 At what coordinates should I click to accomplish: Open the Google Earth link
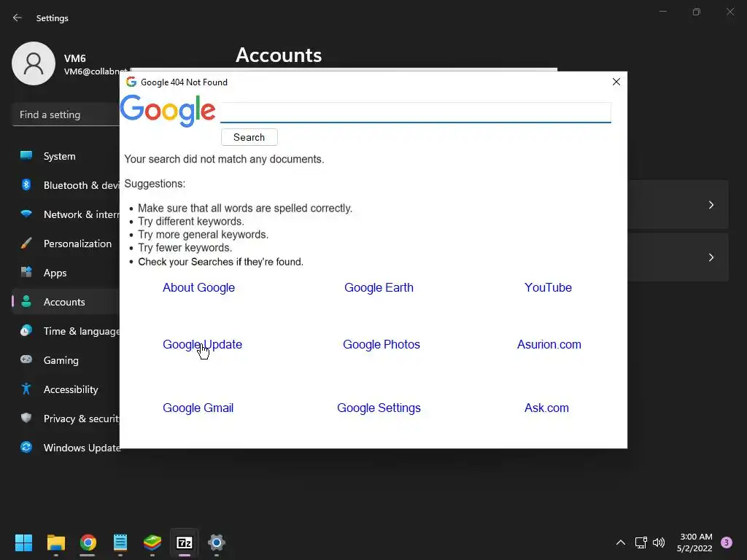[x=379, y=287]
